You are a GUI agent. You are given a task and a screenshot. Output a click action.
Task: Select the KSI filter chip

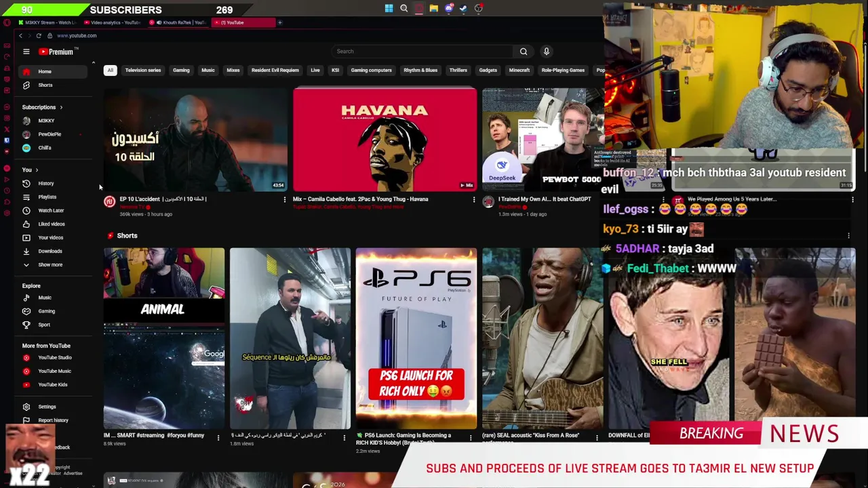(x=335, y=70)
